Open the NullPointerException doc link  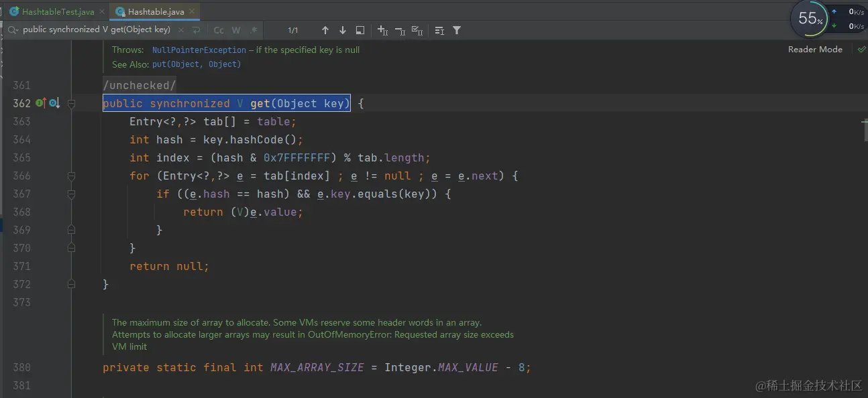pos(199,50)
